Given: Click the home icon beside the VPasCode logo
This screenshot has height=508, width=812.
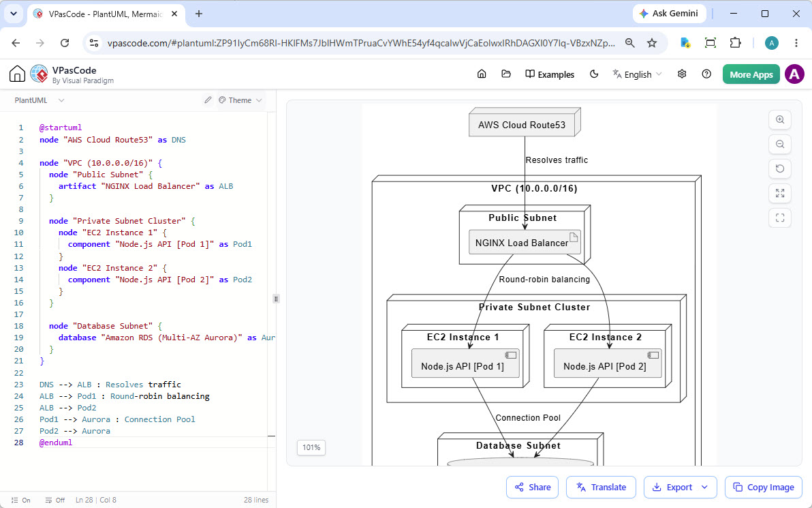Looking at the screenshot, I should point(17,74).
